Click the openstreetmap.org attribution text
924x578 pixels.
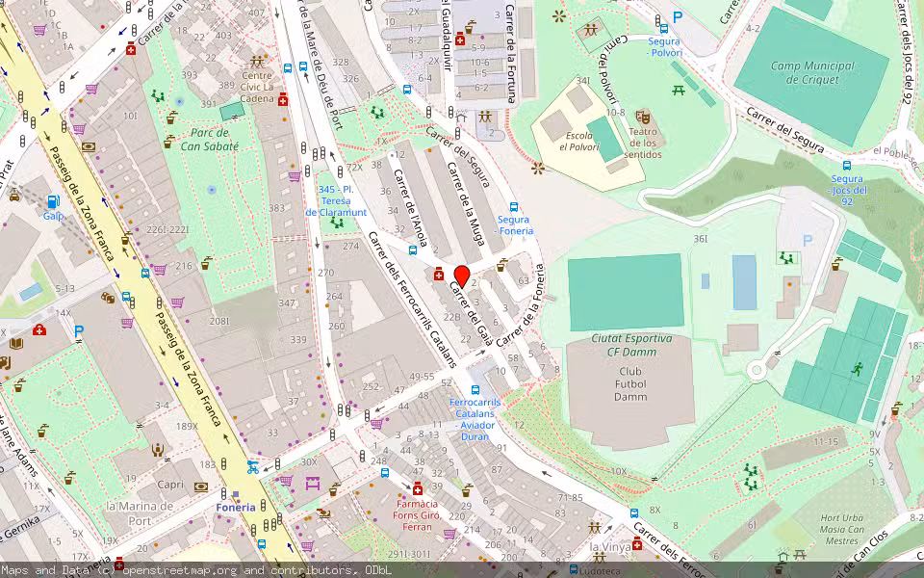(182, 570)
